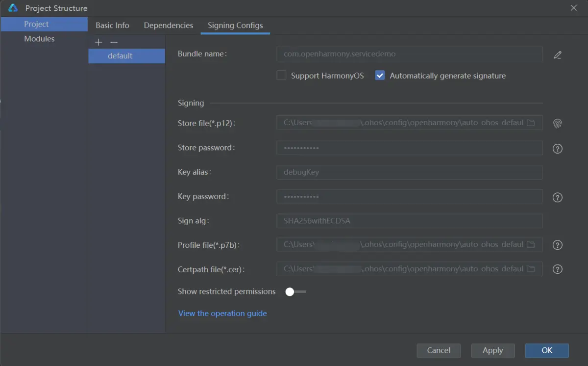Click the Sign alg field
The image size is (588, 366).
(x=410, y=221)
